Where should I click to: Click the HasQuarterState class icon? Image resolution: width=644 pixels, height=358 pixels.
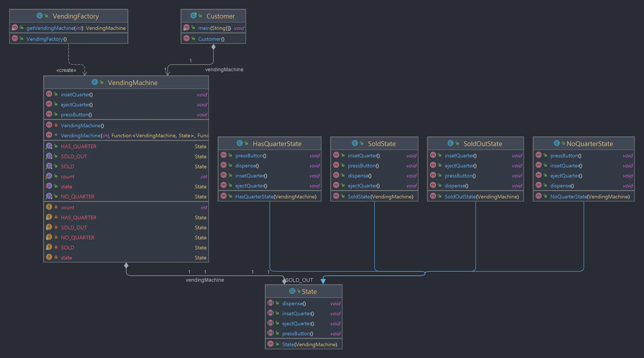(240, 143)
